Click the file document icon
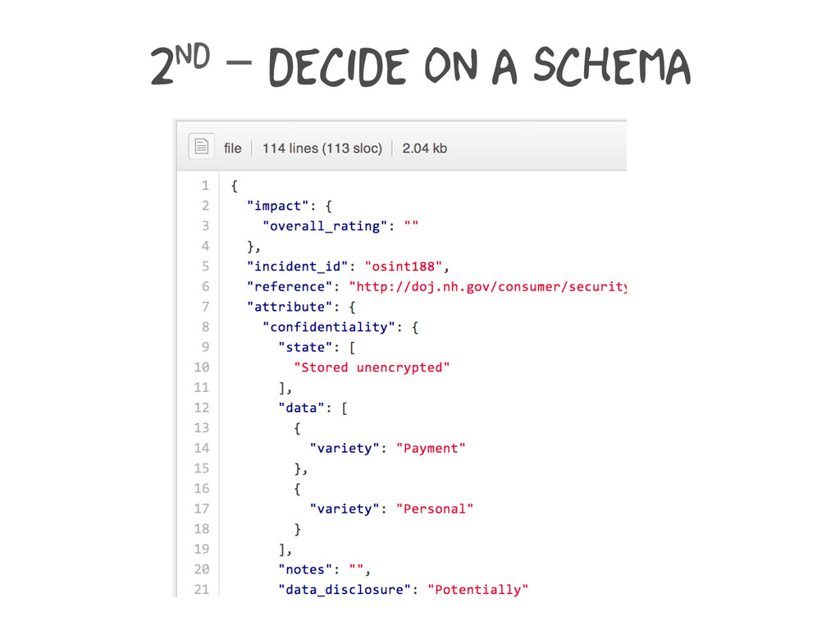 point(202,146)
